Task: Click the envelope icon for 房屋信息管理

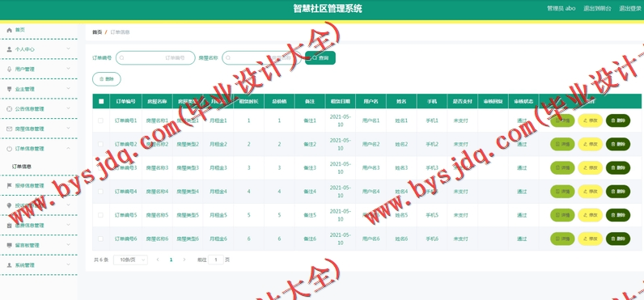Action: pos(10,129)
